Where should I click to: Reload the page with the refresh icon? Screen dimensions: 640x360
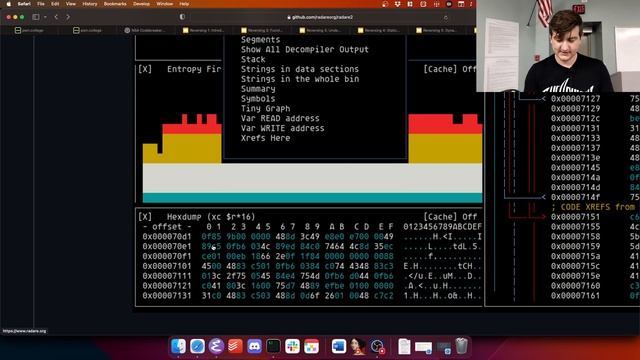pos(446,17)
